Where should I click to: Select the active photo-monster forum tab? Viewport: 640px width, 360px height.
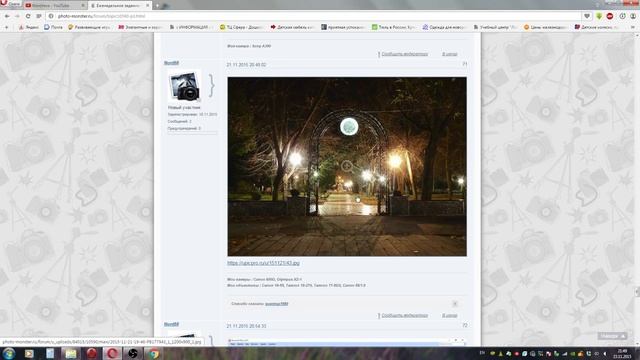pyautogui.click(x=119, y=6)
